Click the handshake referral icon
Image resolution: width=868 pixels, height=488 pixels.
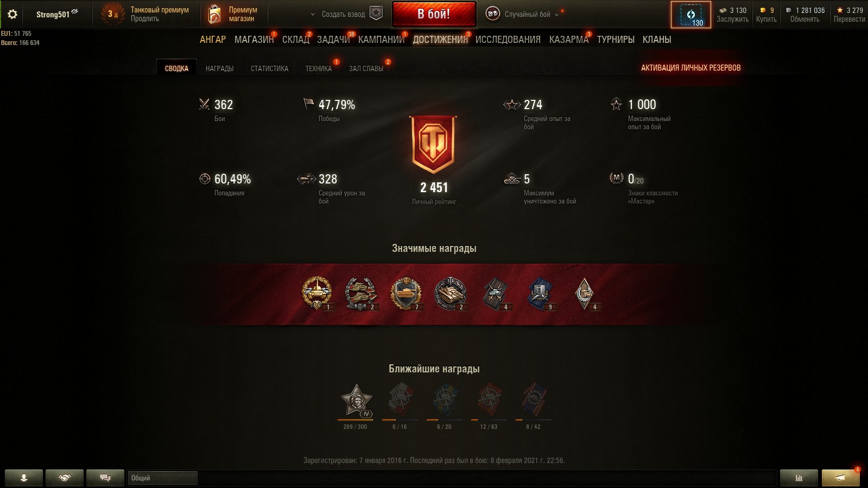[x=65, y=478]
